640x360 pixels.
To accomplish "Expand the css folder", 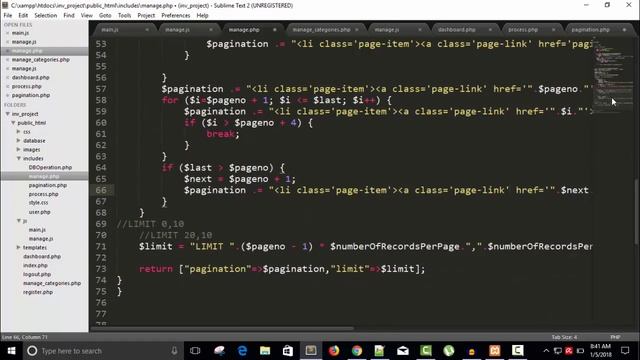I will coord(19,132).
